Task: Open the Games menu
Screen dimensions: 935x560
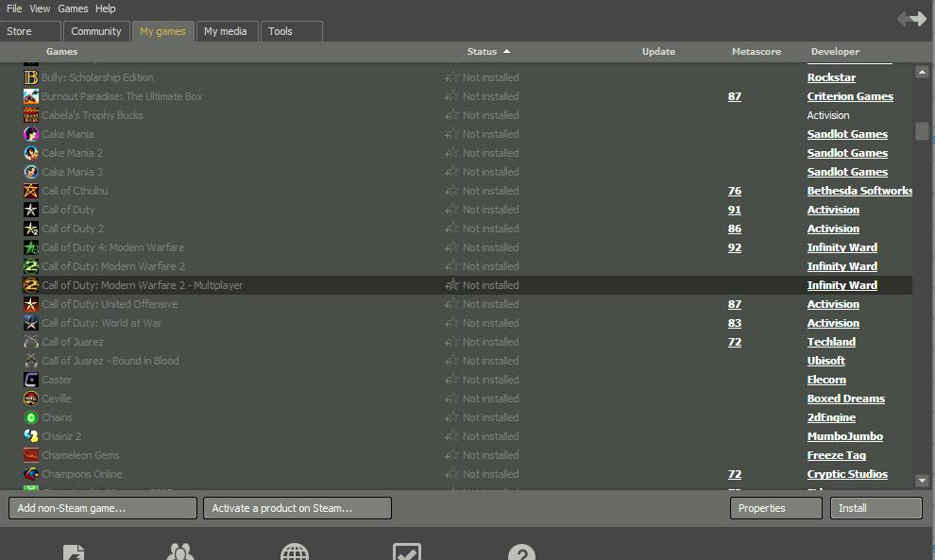Action: (x=73, y=8)
